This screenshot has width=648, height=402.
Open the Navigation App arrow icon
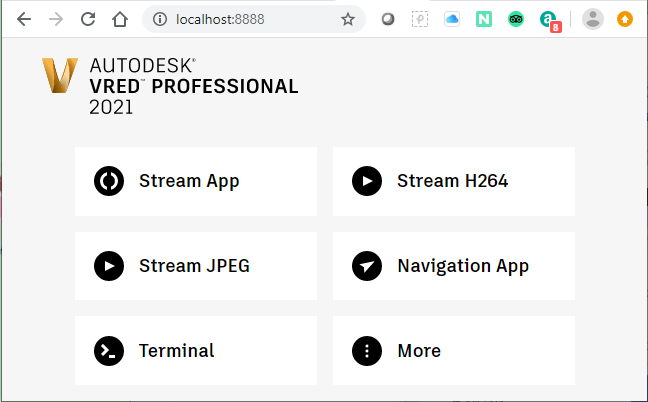click(367, 266)
